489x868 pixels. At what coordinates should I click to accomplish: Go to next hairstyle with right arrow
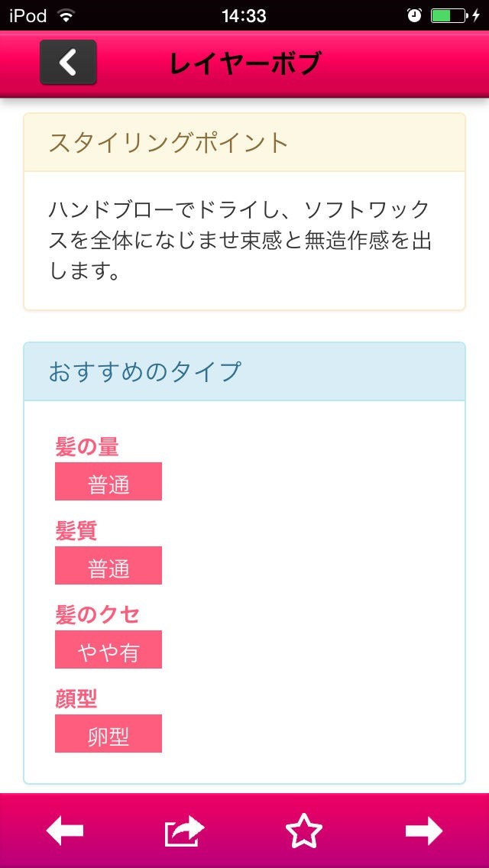point(423,831)
